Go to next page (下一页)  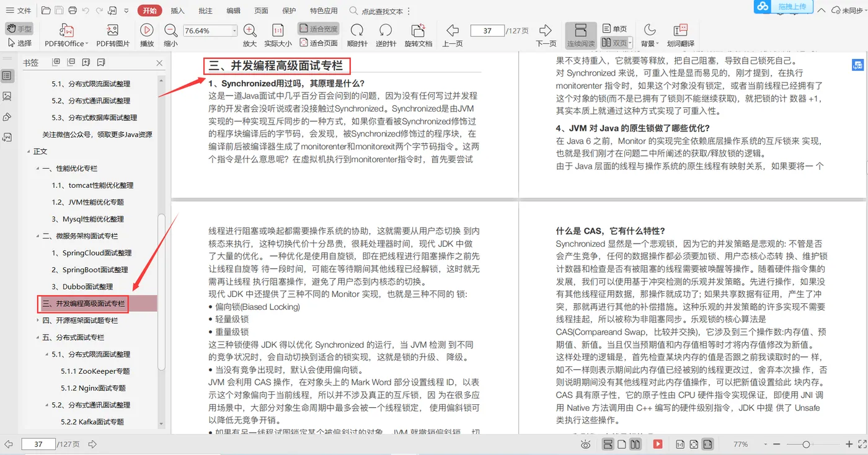pyautogui.click(x=546, y=35)
